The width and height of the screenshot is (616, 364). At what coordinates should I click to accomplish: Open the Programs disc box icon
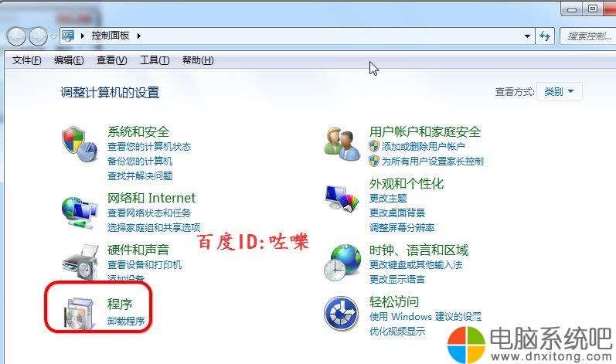(x=80, y=313)
